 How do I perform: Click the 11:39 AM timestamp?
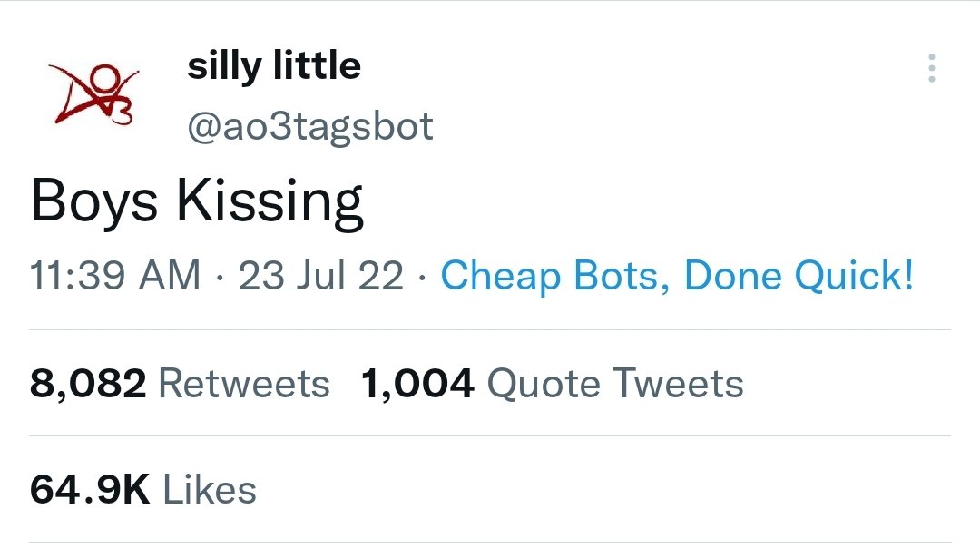coord(115,275)
